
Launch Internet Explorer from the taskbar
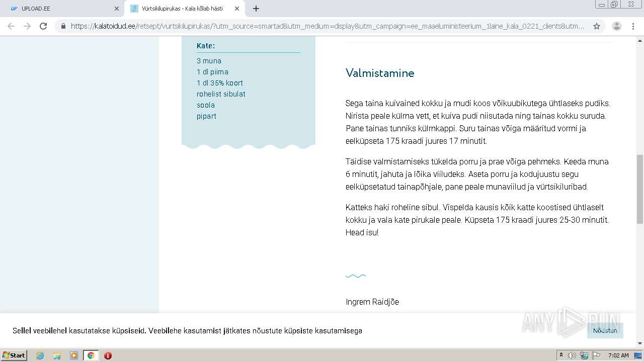click(40, 355)
